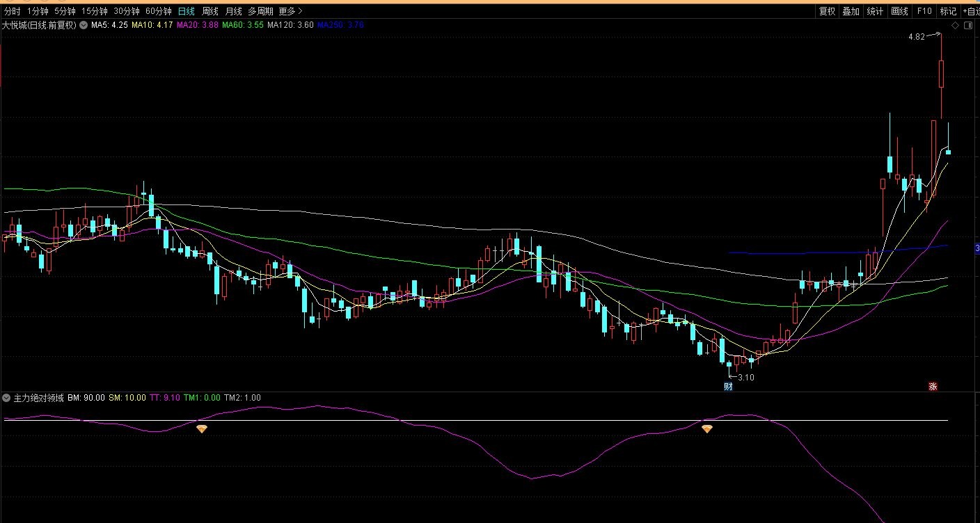Switch to the 分时 intraday tab
This screenshot has height=523, width=980.
tap(13, 11)
